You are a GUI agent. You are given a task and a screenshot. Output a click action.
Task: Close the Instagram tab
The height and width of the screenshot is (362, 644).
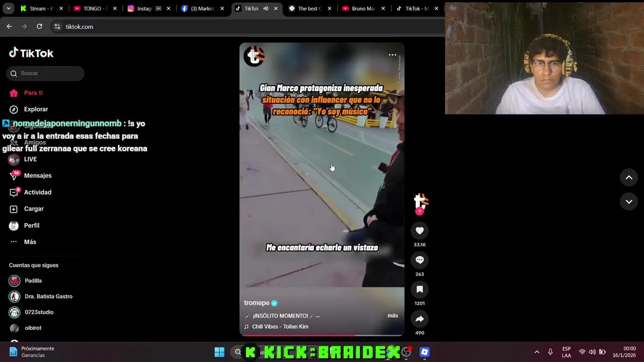169,9
